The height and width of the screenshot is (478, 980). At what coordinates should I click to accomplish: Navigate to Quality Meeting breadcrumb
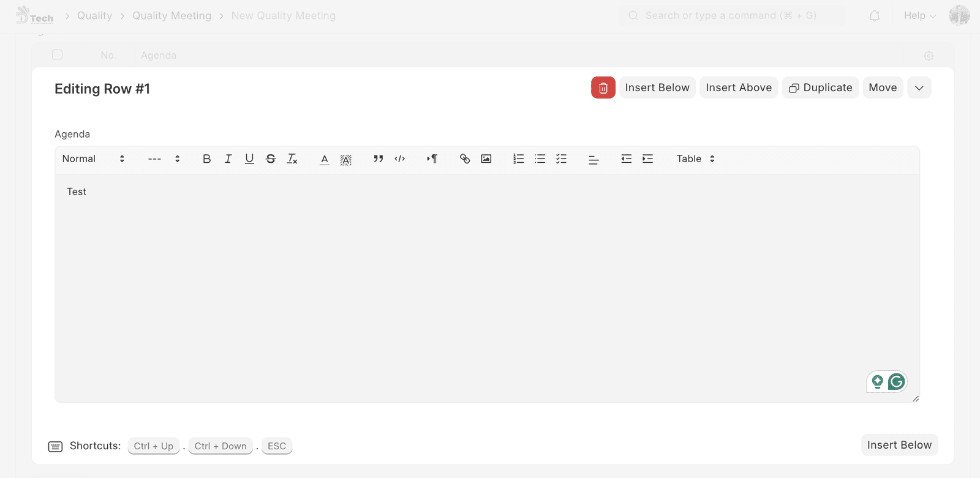tap(171, 16)
